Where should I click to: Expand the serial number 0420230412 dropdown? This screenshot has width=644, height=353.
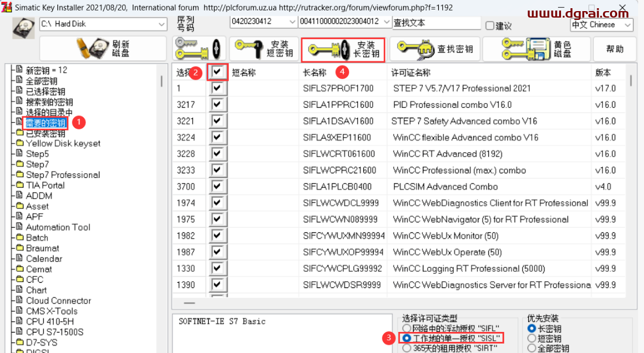(x=292, y=22)
